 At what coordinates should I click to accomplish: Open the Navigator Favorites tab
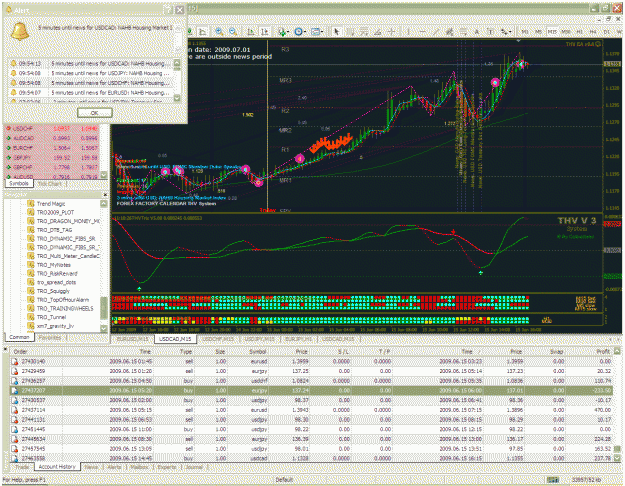50,337
